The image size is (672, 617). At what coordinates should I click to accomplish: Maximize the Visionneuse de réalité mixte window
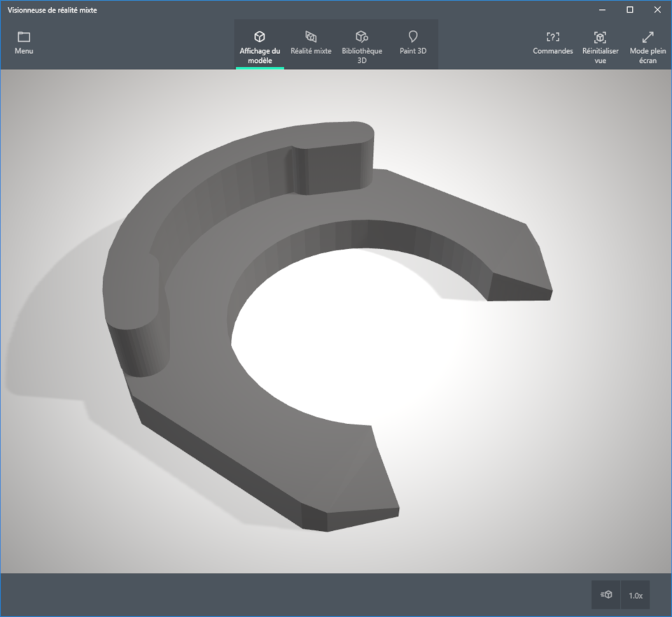click(x=629, y=10)
